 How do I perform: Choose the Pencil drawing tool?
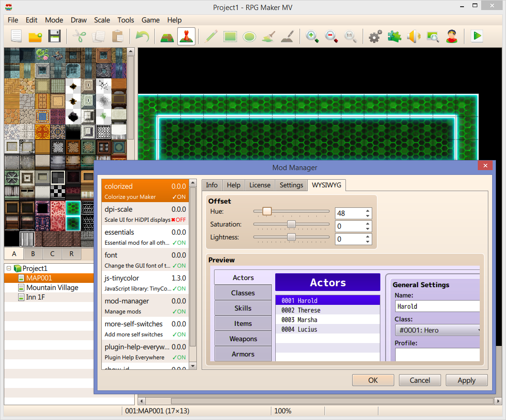tap(211, 36)
